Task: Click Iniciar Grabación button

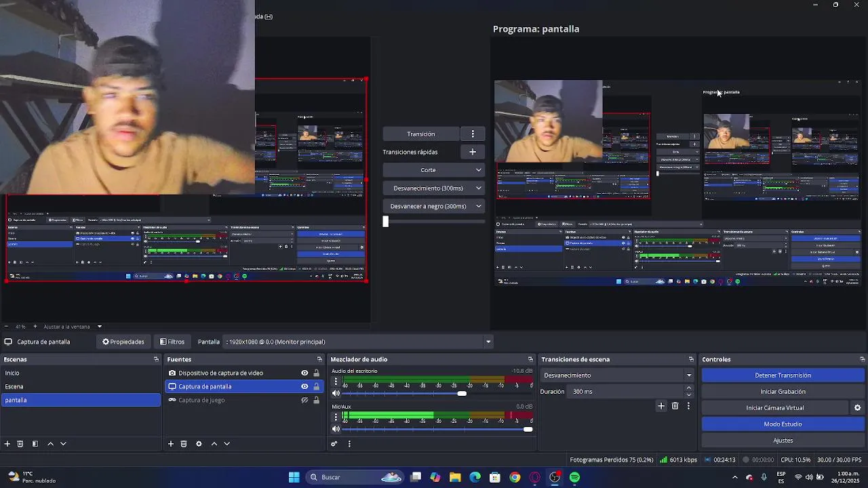Action: (783, 392)
